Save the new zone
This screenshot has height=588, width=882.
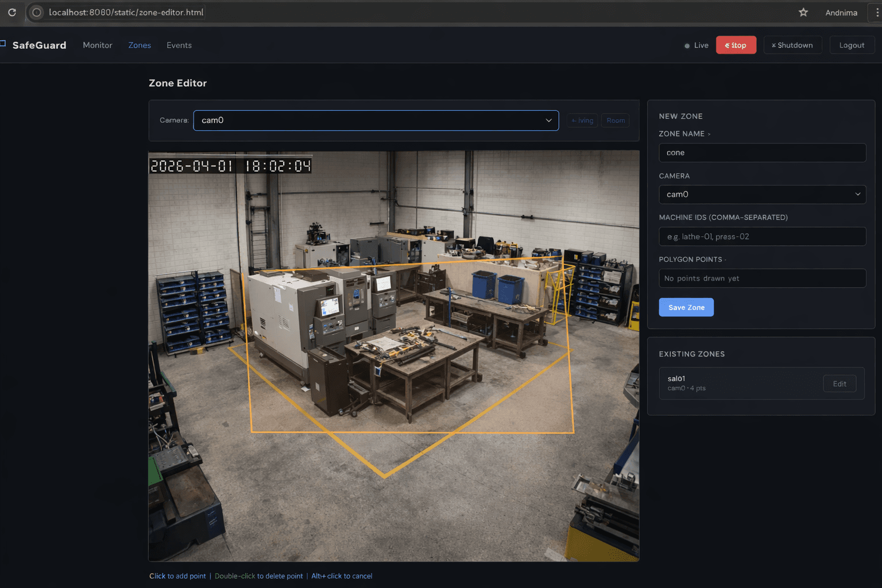tap(686, 307)
